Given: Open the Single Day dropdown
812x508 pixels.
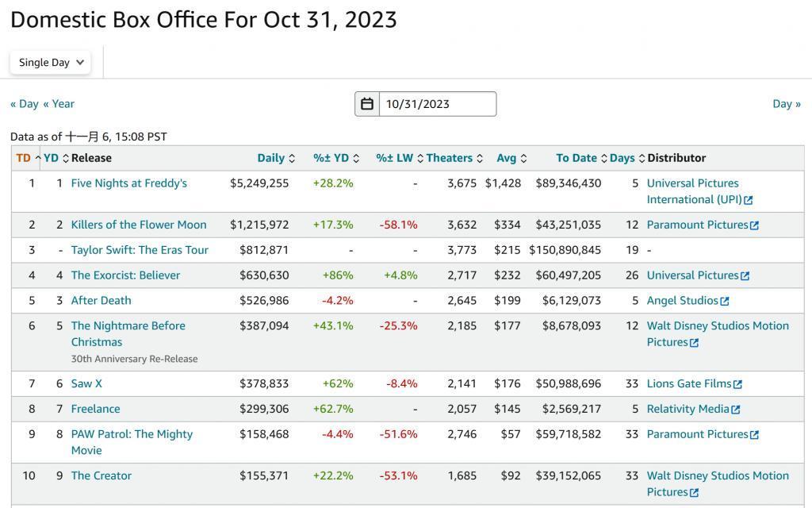Looking at the screenshot, I should click(51, 62).
